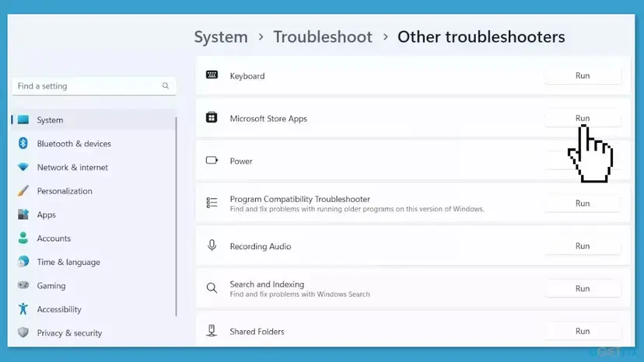Open Accessibility settings category
The image size is (644, 362).
[x=93, y=309]
